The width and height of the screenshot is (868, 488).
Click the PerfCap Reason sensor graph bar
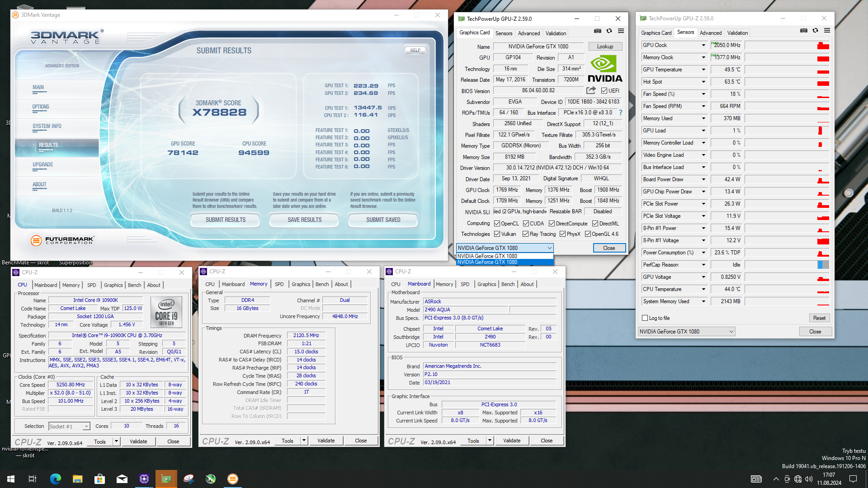(x=787, y=265)
